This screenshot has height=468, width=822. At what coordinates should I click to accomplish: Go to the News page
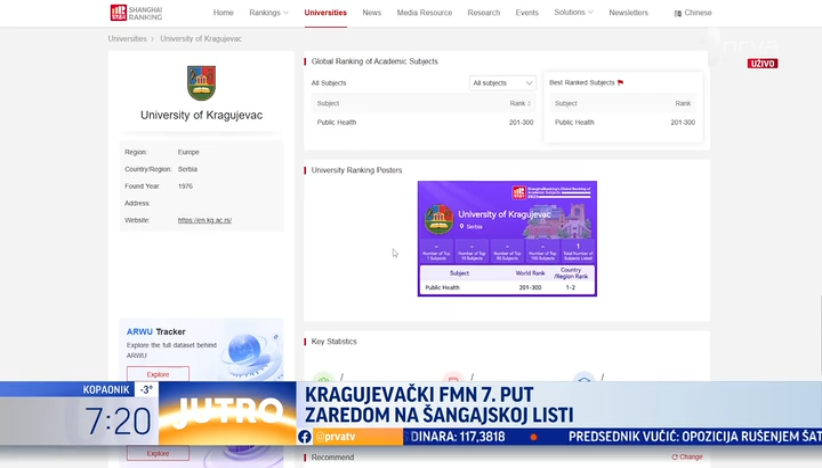[372, 13]
